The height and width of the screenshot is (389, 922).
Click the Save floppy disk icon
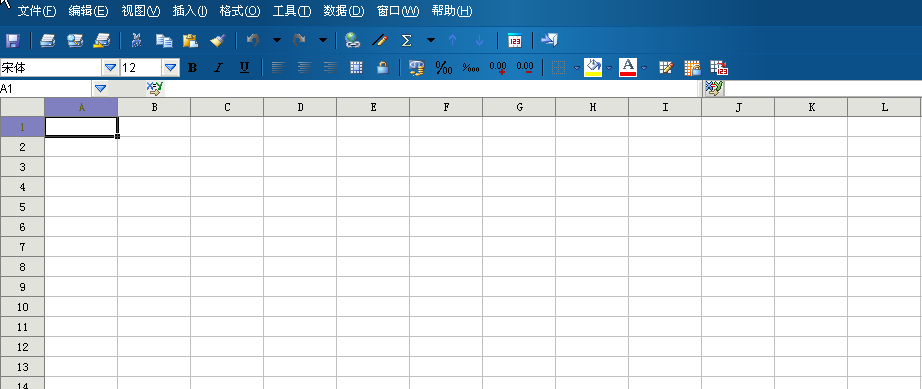tap(12, 41)
